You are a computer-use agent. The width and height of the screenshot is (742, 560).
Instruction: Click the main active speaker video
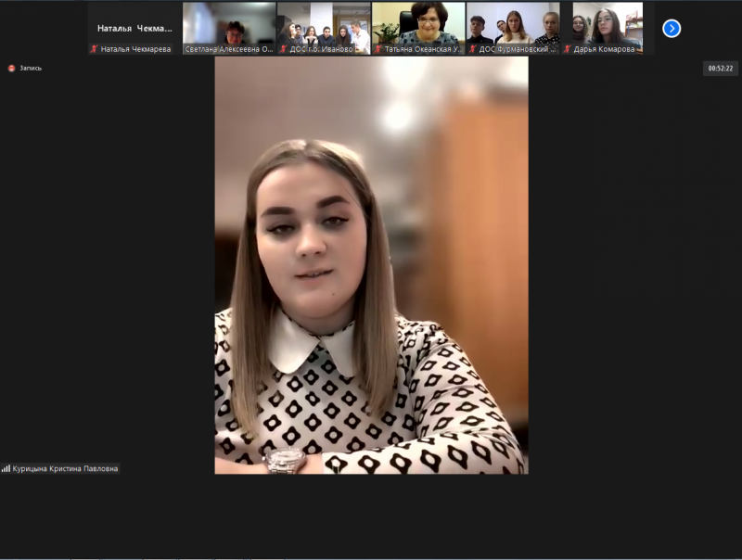371,265
